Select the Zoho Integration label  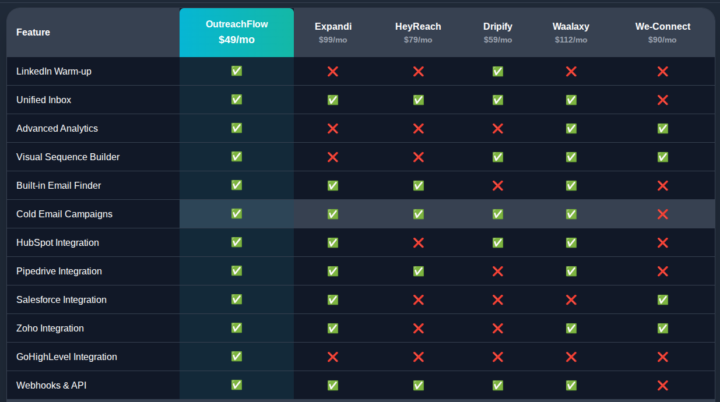50,328
